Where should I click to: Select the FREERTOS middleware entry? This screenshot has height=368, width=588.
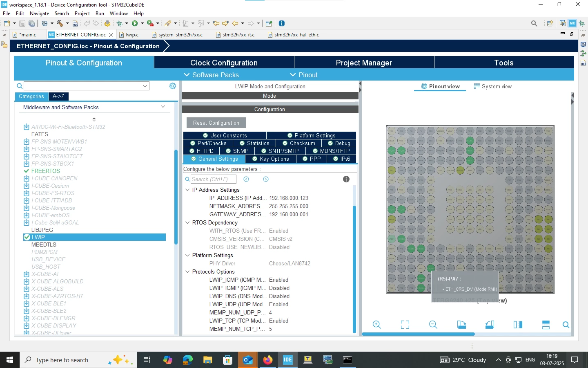[x=46, y=171]
